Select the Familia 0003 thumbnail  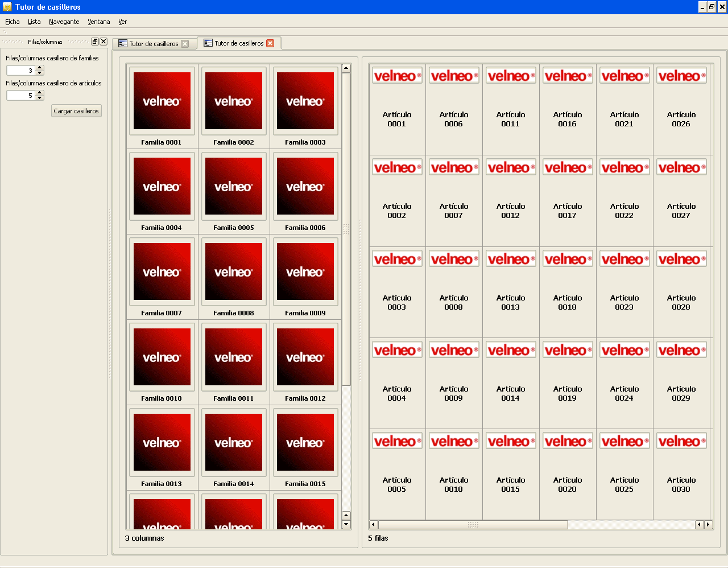pyautogui.click(x=305, y=101)
